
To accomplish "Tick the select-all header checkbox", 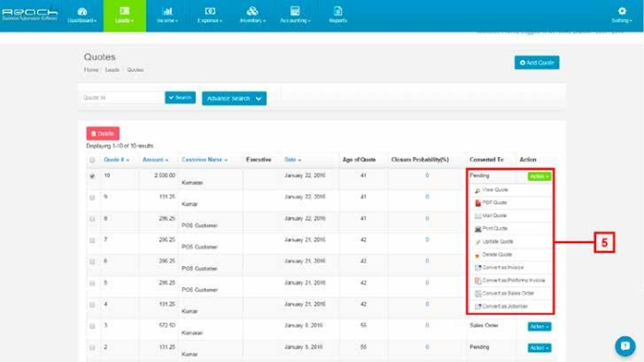I will tap(92, 160).
